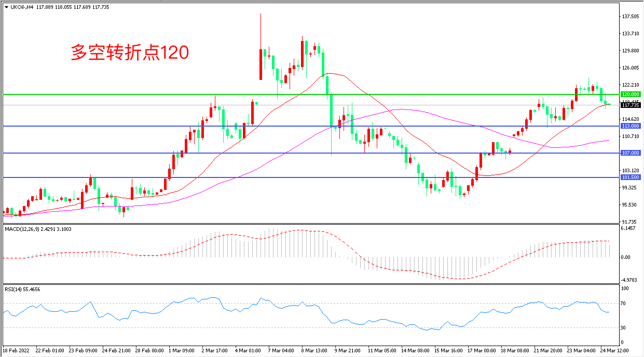Click the dropdown triangle beside UKOil-,H4

[6, 6]
